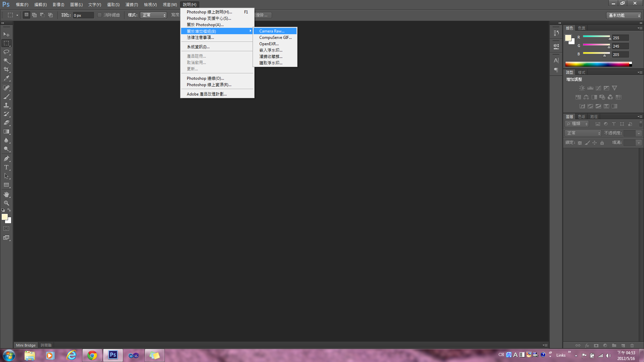Screen dimensions: 644x362
Task: Select the Rectangular Marquee tool
Action: tap(6, 43)
